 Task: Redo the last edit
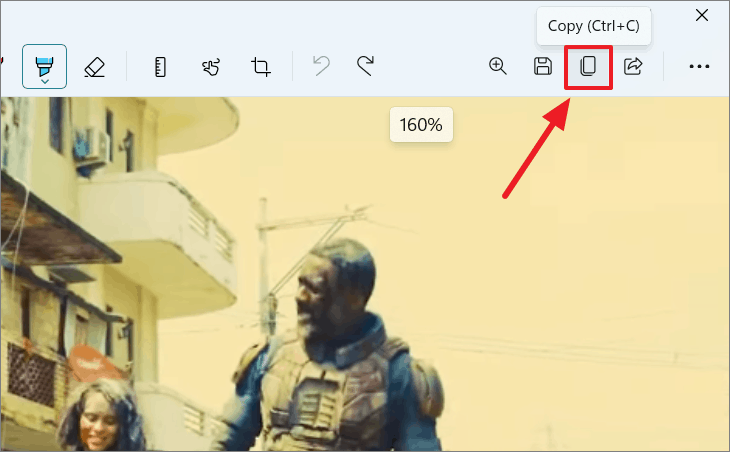coord(365,66)
